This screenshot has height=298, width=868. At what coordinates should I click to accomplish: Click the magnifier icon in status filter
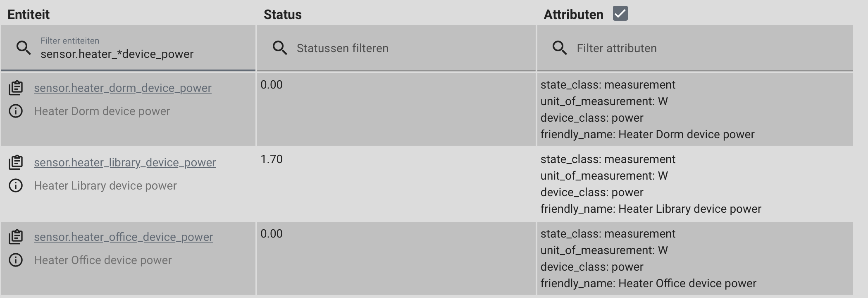[x=279, y=48]
